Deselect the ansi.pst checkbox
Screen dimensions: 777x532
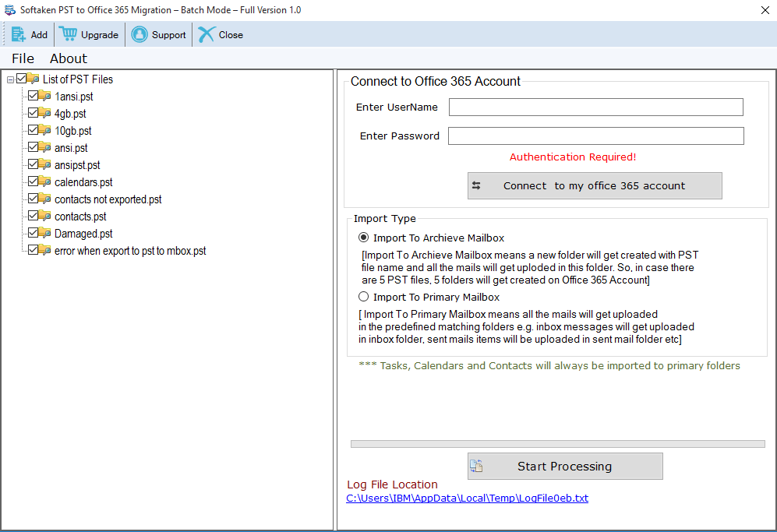tap(34, 146)
